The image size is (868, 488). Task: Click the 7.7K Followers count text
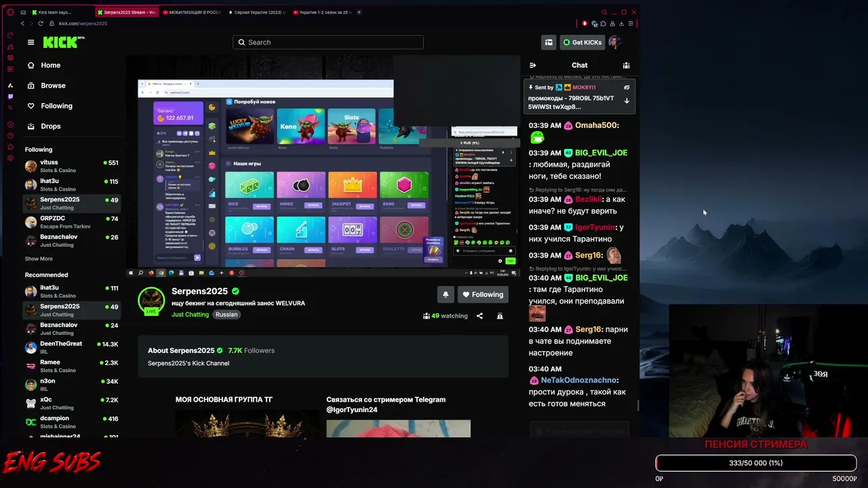coord(251,350)
